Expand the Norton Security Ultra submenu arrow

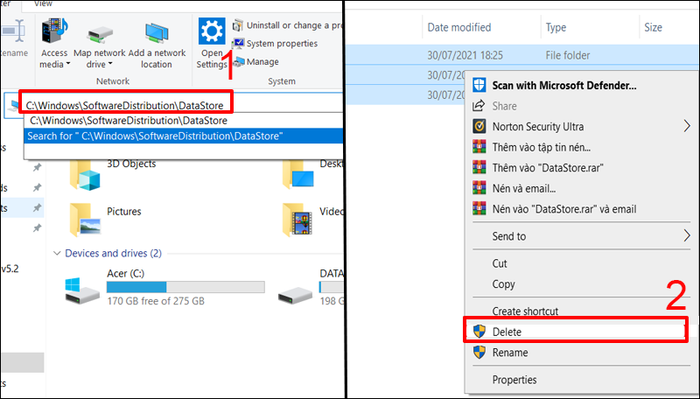point(686,126)
